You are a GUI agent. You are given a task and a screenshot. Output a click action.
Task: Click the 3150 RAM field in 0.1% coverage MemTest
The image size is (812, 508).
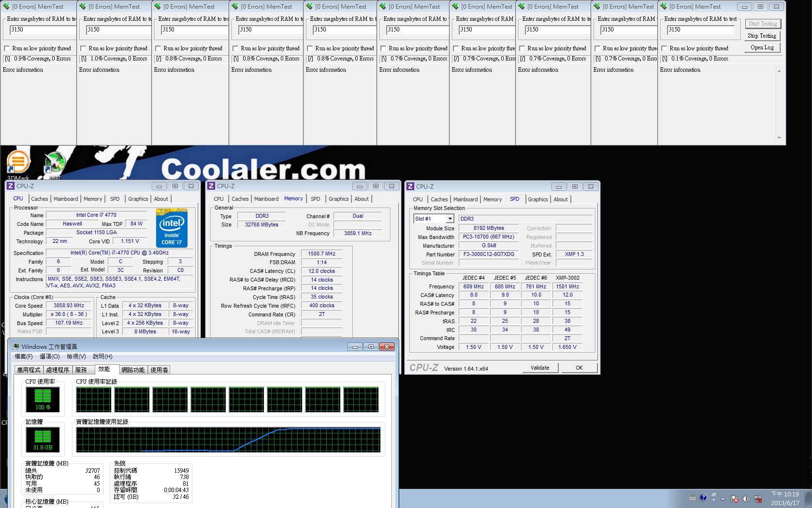coord(701,30)
